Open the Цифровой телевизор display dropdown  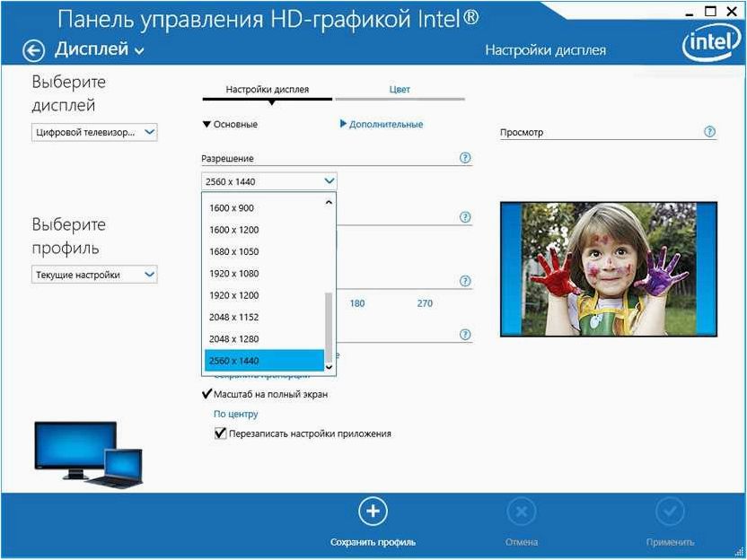pyautogui.click(x=94, y=133)
